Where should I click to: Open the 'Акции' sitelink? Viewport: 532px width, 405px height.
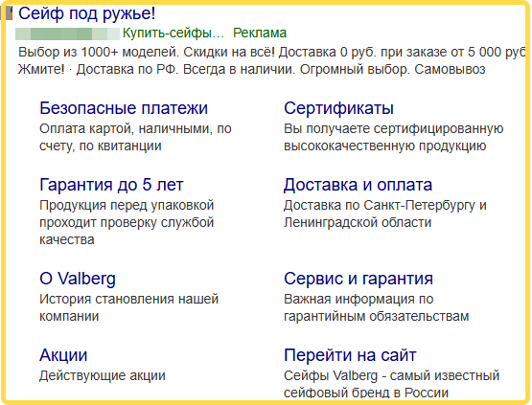coord(63,355)
